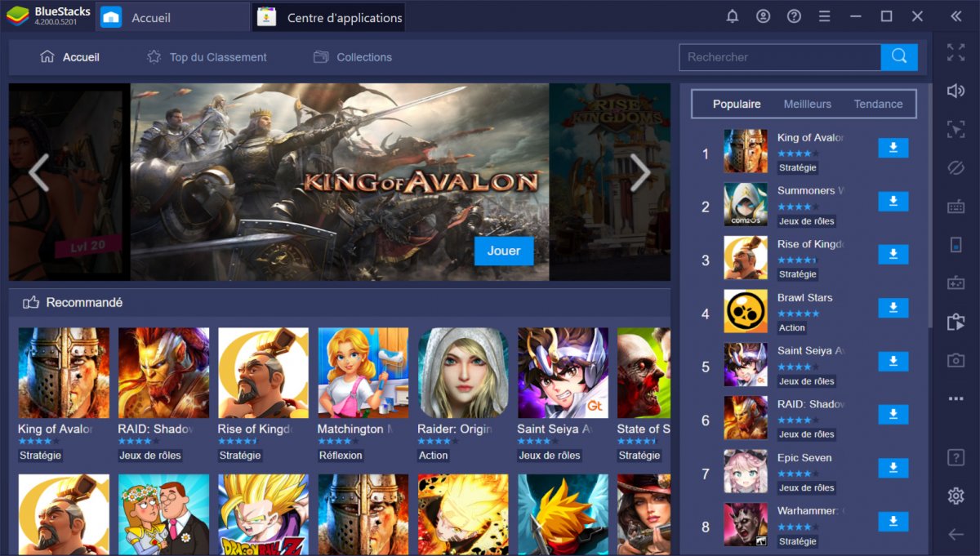Switch to the Accueil window tab
The height and width of the screenshot is (556, 980).
pos(172,17)
